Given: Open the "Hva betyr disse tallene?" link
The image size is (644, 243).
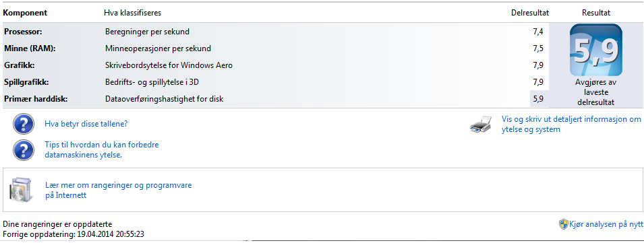Looking at the screenshot, I should click(x=86, y=123).
